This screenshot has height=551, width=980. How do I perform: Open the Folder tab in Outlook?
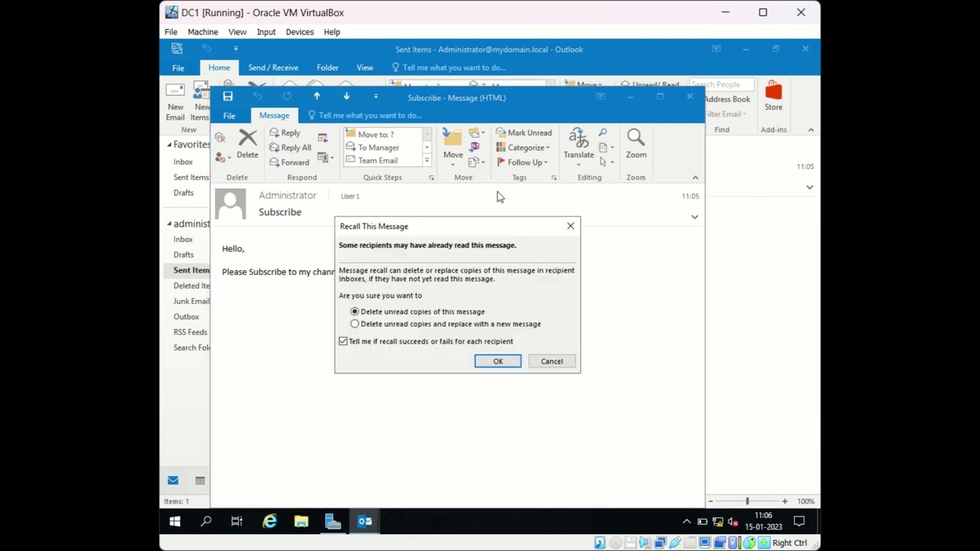click(x=328, y=67)
